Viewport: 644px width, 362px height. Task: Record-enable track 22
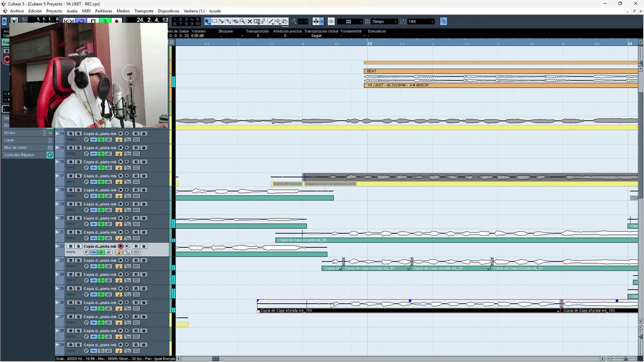tap(120, 246)
